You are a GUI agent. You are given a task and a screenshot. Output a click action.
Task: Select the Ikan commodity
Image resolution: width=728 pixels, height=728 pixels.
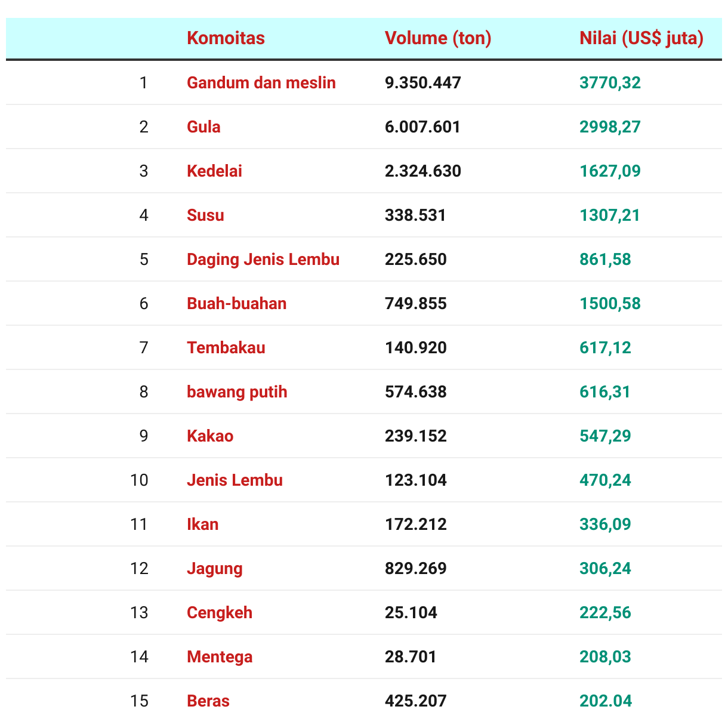pyautogui.click(x=202, y=524)
